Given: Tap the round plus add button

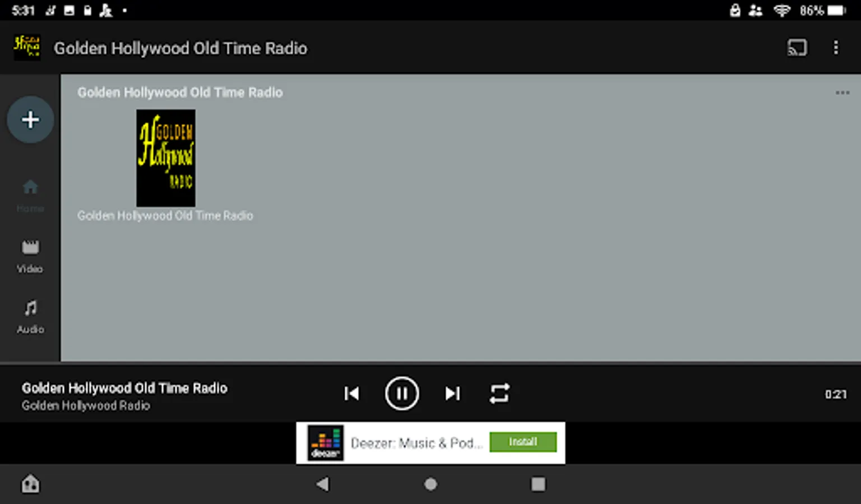Looking at the screenshot, I should click(30, 119).
